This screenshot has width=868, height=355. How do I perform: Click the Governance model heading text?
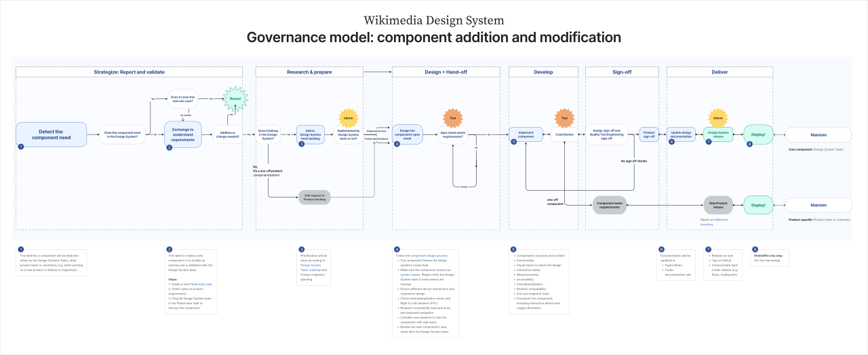coord(433,37)
